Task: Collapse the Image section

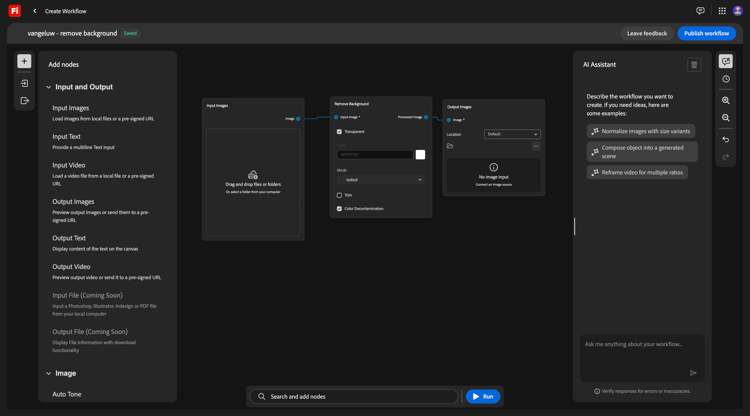Action: pos(48,373)
